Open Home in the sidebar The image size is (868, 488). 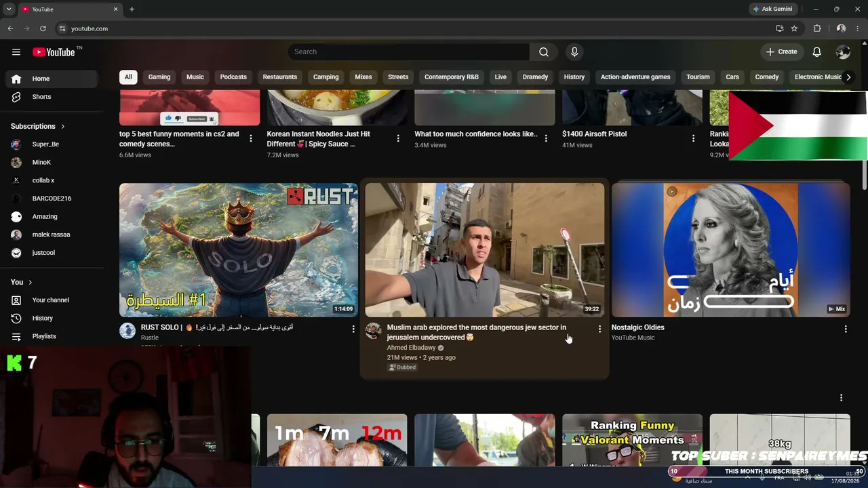tap(52, 79)
